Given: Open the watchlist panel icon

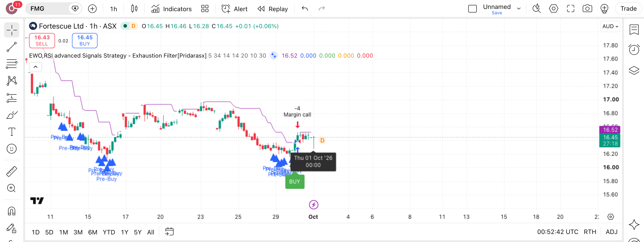Looking at the screenshot, I should [x=634, y=30].
